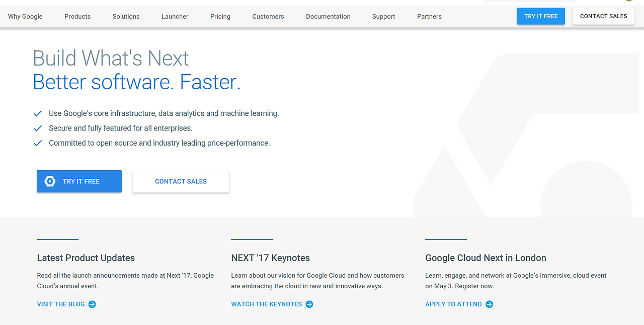
Task: Open the Why Google menu
Action: coord(25,17)
